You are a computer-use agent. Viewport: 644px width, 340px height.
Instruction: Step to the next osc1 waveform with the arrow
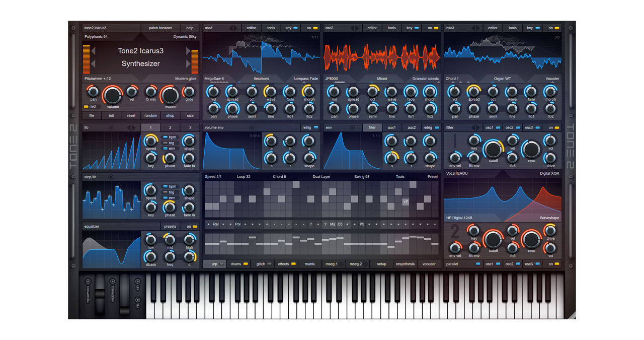[236, 28]
